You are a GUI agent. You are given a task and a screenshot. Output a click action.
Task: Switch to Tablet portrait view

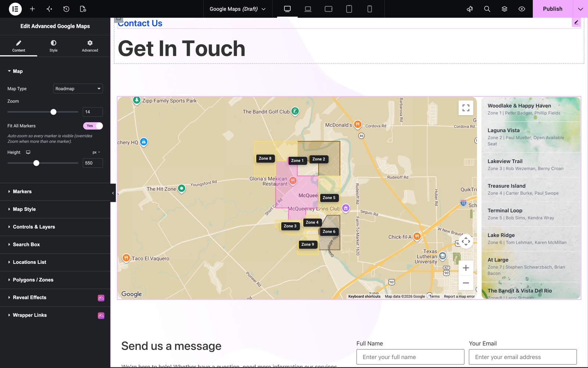[349, 9]
